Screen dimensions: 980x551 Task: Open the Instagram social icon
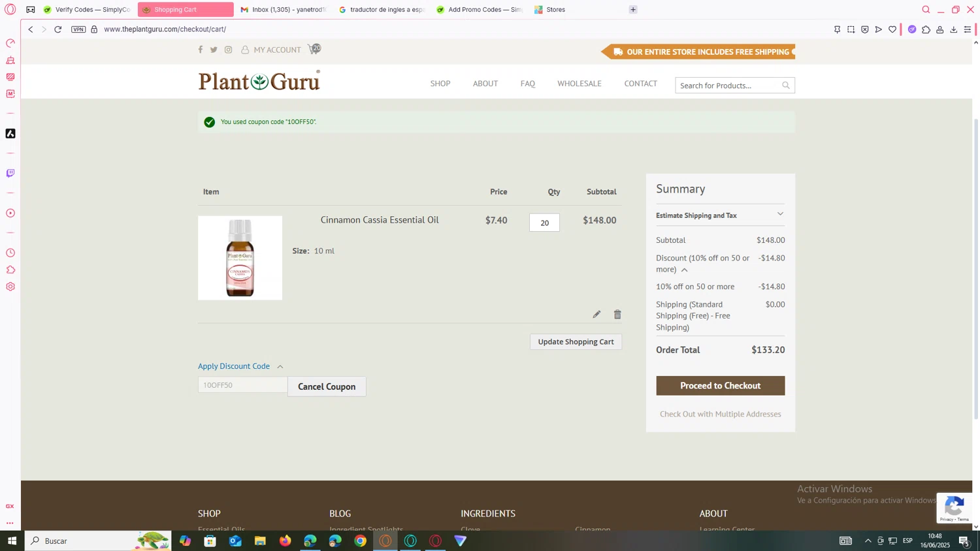(x=228, y=50)
